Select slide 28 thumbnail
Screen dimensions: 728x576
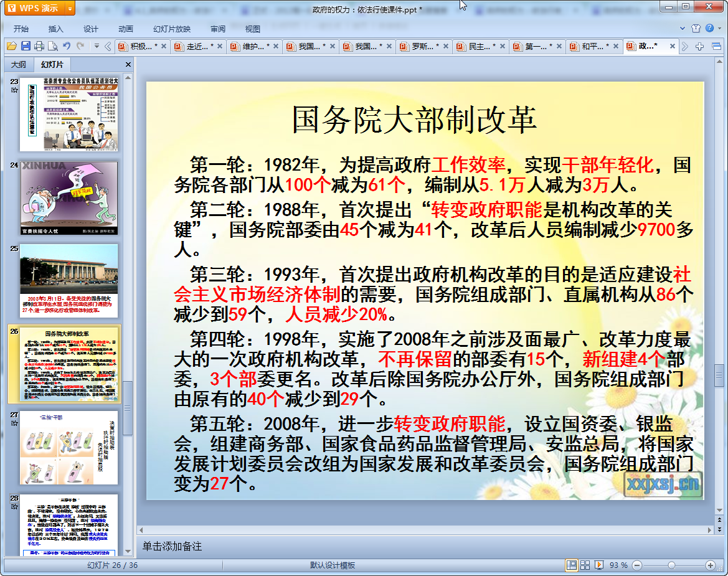69,526
